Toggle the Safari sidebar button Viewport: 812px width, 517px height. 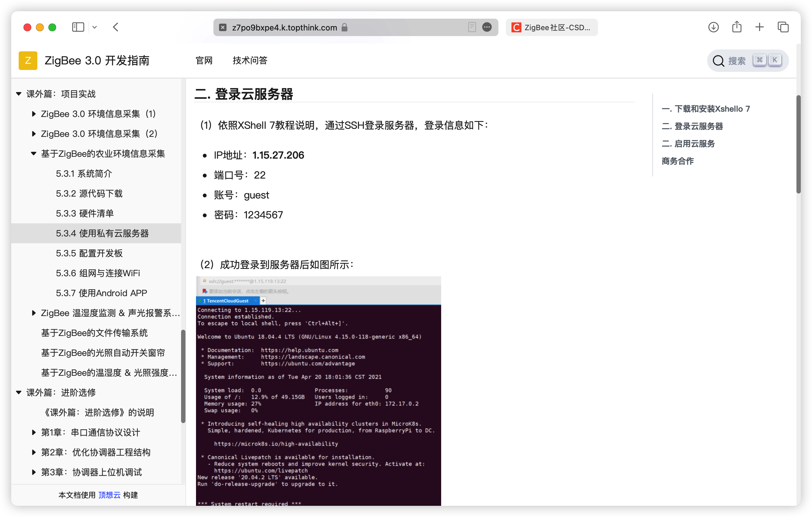click(78, 27)
